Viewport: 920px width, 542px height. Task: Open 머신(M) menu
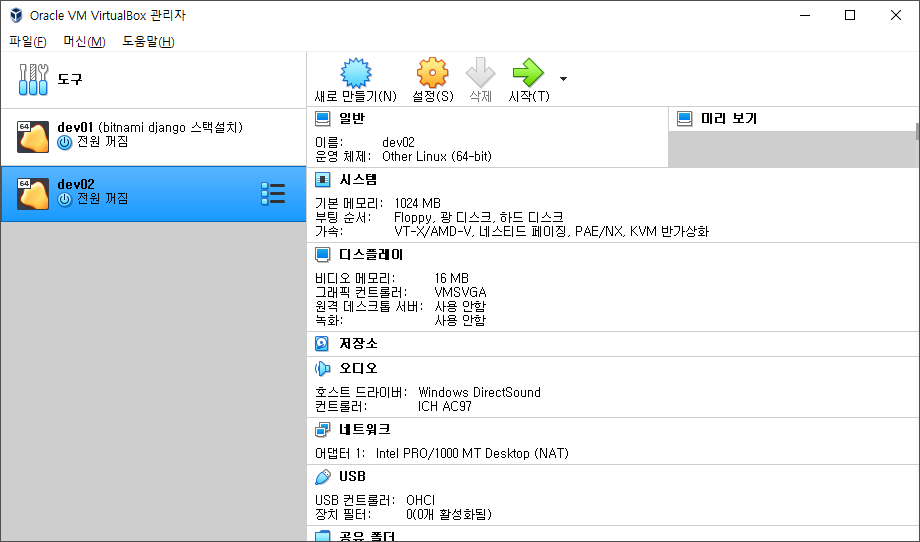pos(84,42)
